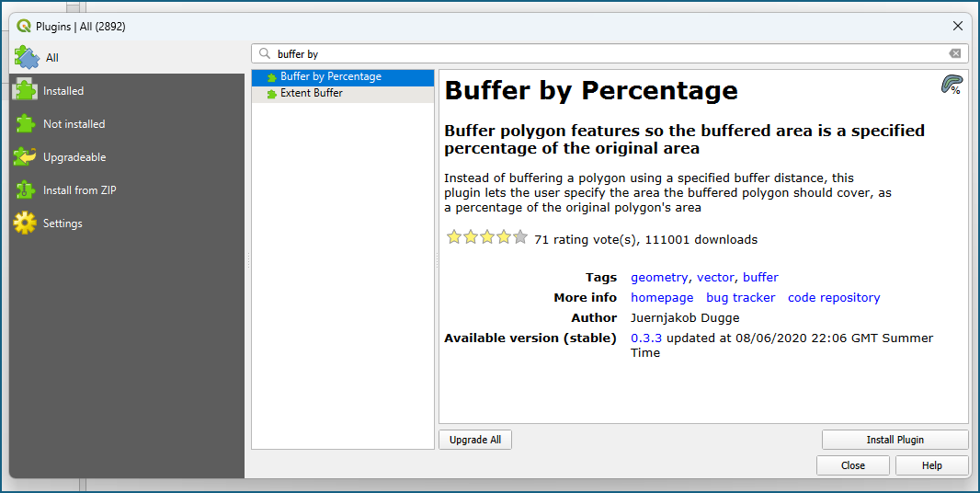The height and width of the screenshot is (493, 980).
Task: Click the QGIS logo in title bar
Action: [24, 27]
